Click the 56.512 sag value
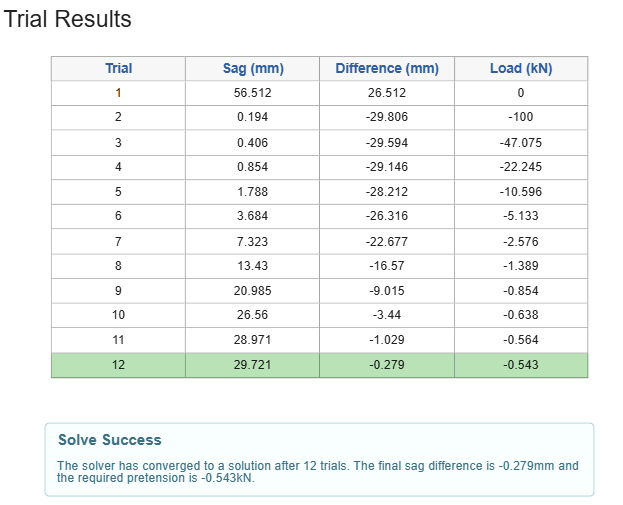This screenshot has width=623, height=505. [252, 93]
